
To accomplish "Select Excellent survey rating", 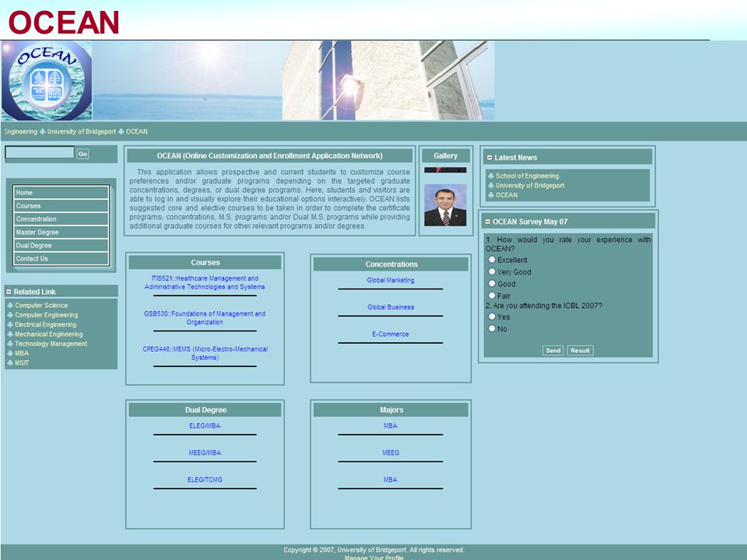I will 492,260.
